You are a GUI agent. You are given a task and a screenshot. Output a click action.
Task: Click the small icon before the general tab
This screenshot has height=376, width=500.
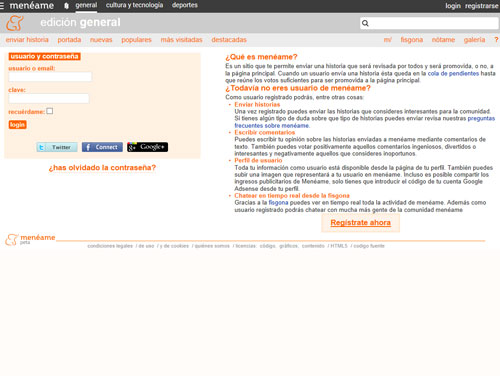click(x=66, y=6)
